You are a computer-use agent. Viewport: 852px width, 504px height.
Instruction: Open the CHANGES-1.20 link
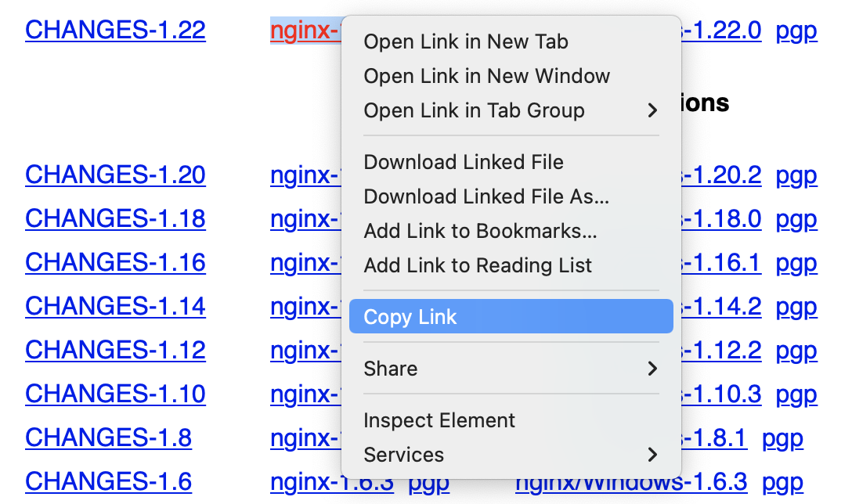pos(115,175)
